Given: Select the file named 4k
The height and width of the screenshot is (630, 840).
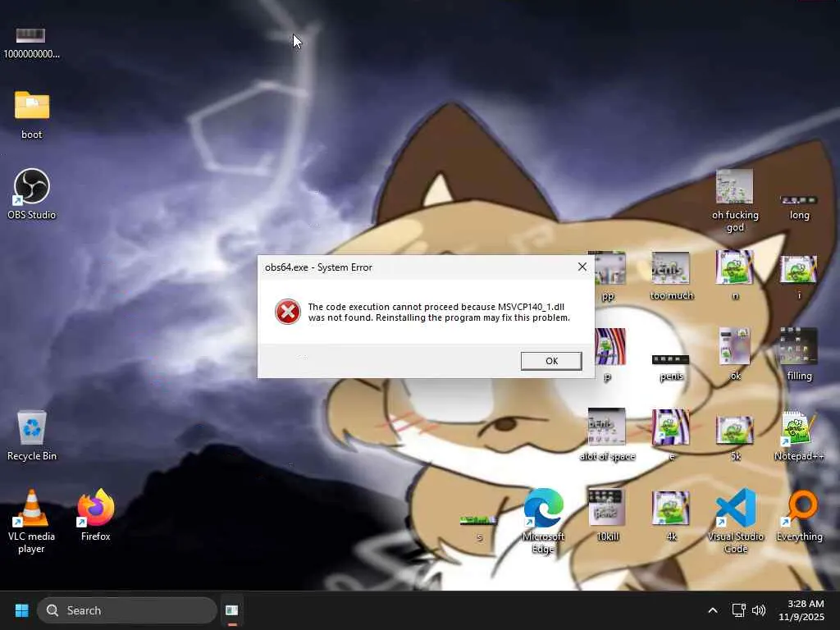Looking at the screenshot, I should (x=671, y=516).
